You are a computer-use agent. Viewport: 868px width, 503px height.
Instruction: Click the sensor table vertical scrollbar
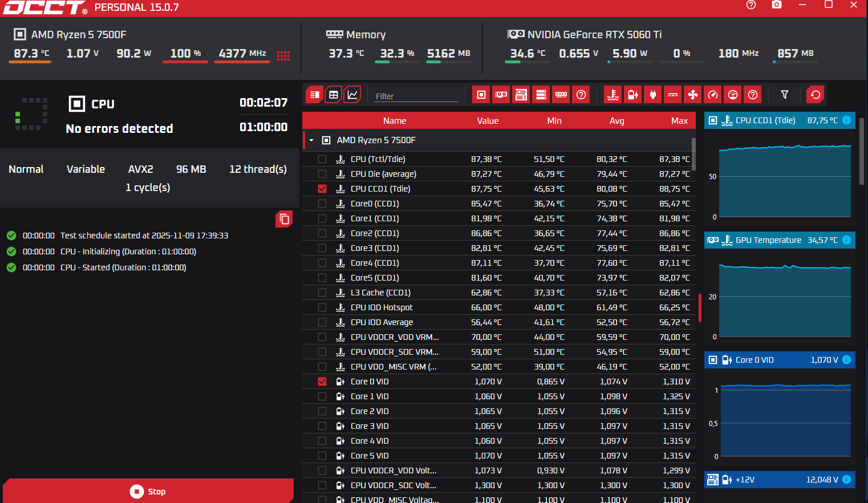click(693, 154)
